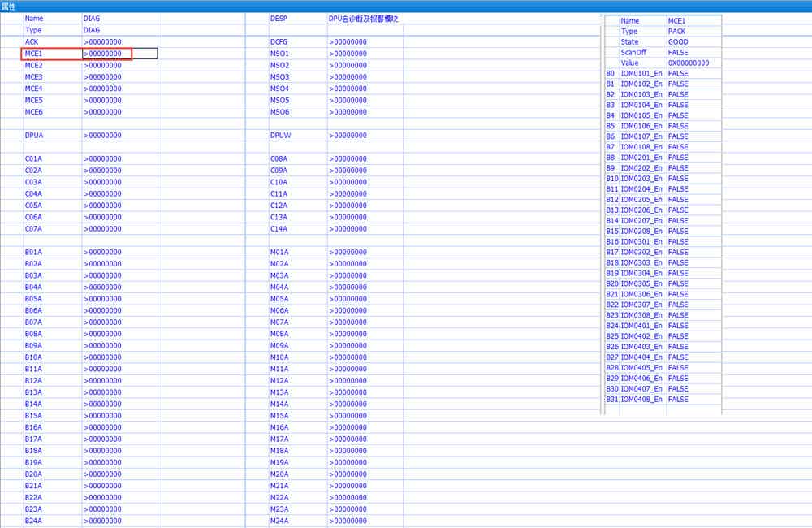
Task: Select bit B24 IOM0401_En row
Action: pyautogui.click(x=663, y=326)
